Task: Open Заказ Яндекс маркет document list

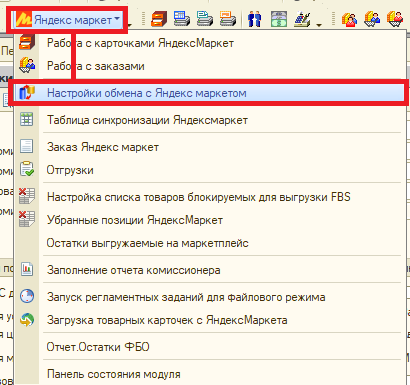Action: (x=210, y=147)
